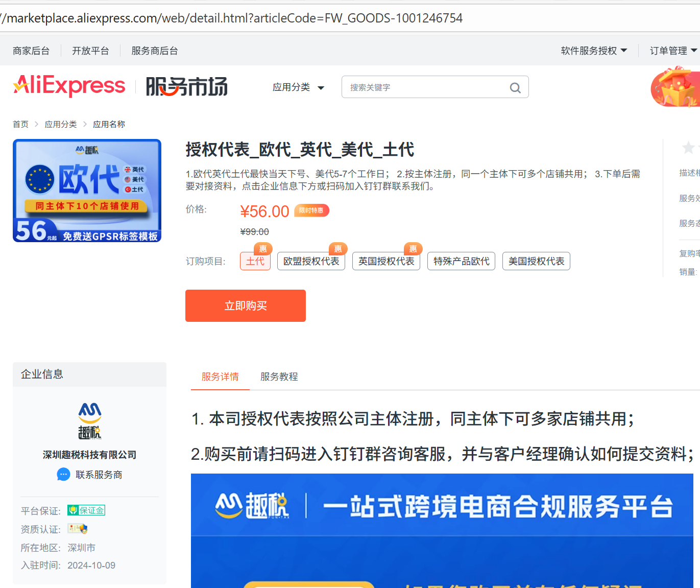Switch to the 服务详情 tab

pyautogui.click(x=220, y=377)
